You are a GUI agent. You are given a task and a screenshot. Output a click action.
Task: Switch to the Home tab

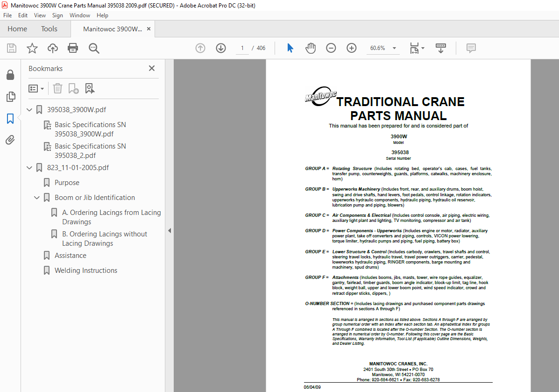click(17, 29)
